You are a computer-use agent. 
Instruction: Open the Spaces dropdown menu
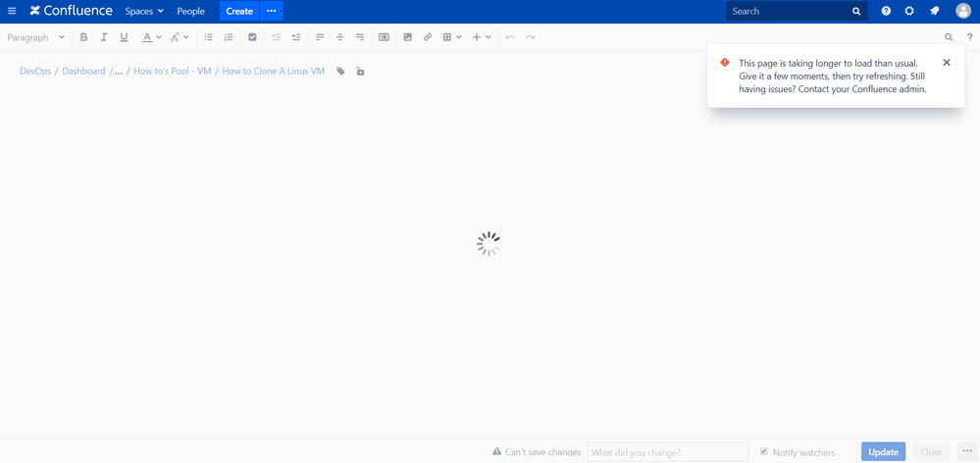(144, 11)
